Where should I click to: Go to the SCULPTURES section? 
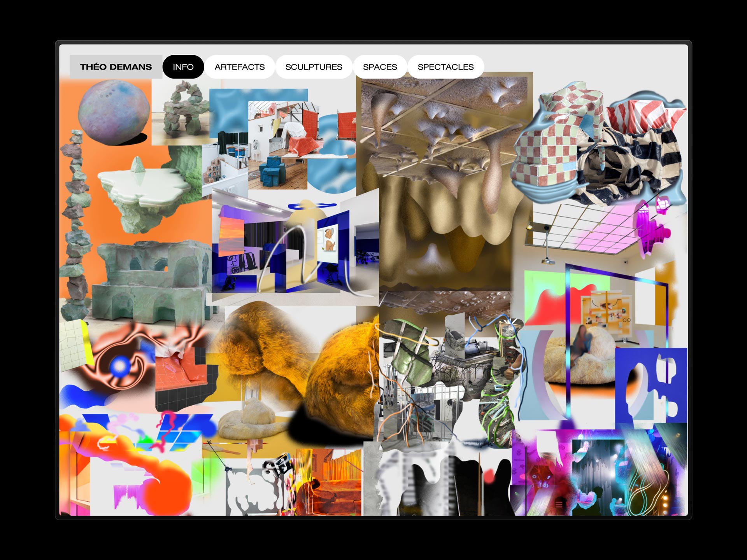[x=314, y=67]
